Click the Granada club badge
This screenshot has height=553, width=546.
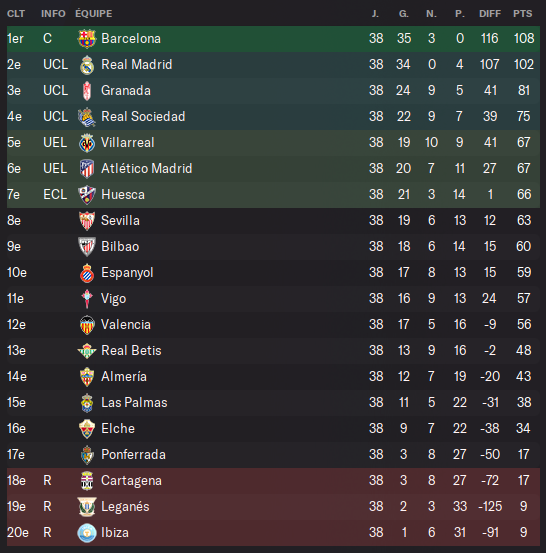pos(87,91)
